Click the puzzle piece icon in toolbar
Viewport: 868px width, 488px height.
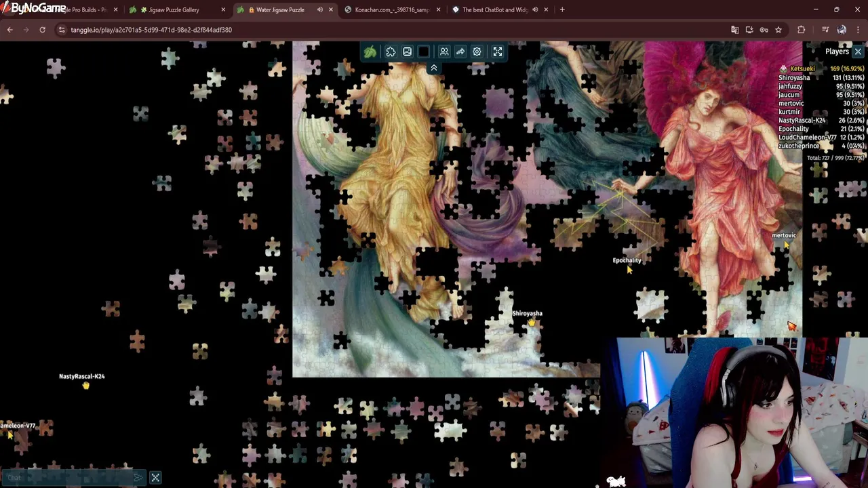[x=391, y=52]
